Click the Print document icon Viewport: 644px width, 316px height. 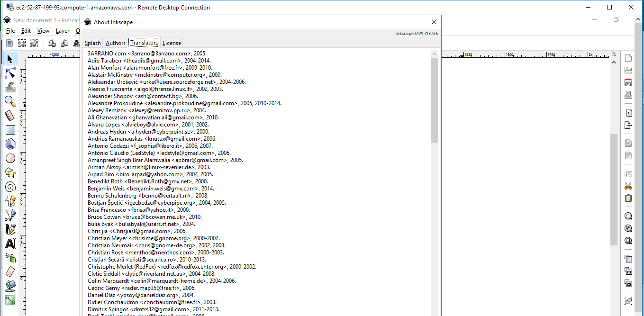point(628,95)
